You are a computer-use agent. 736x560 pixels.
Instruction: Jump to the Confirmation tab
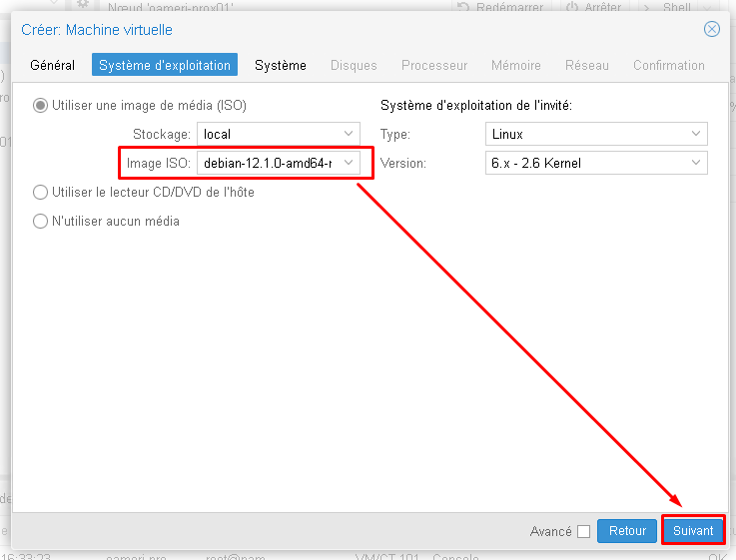pyautogui.click(x=669, y=65)
